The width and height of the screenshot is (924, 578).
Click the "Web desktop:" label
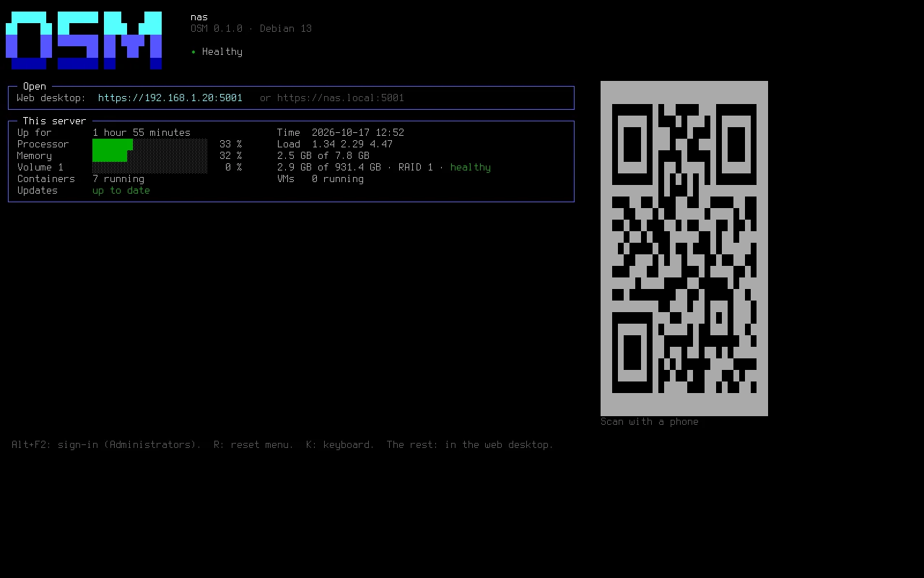pyautogui.click(x=52, y=98)
